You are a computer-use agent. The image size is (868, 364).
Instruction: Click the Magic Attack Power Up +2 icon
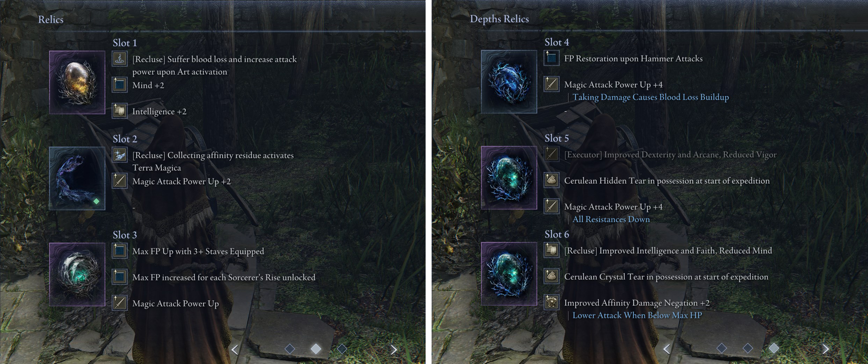(120, 181)
